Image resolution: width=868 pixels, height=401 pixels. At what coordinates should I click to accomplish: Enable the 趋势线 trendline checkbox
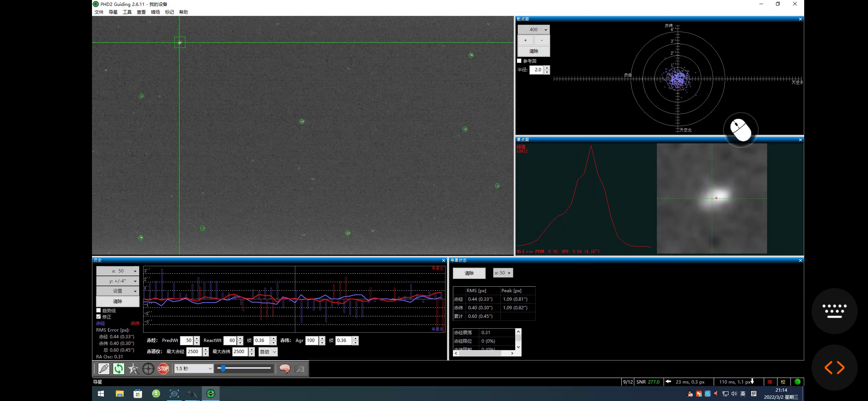[99, 310]
